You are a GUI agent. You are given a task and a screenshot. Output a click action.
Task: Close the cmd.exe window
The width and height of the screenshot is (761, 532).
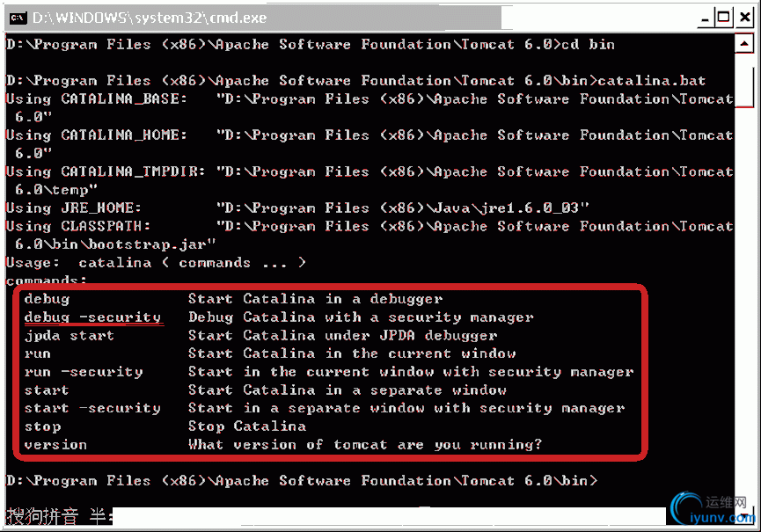[745, 18]
